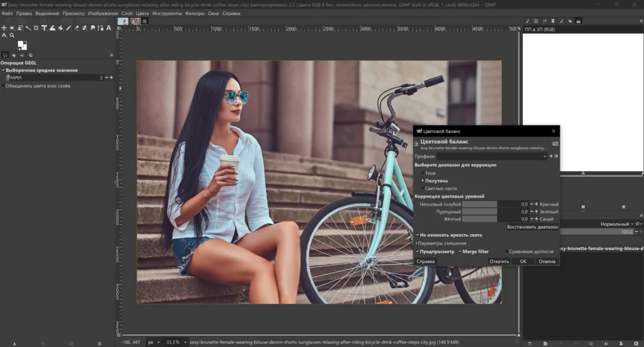Open the Цвета menu
The image size is (644, 347).
click(x=142, y=13)
